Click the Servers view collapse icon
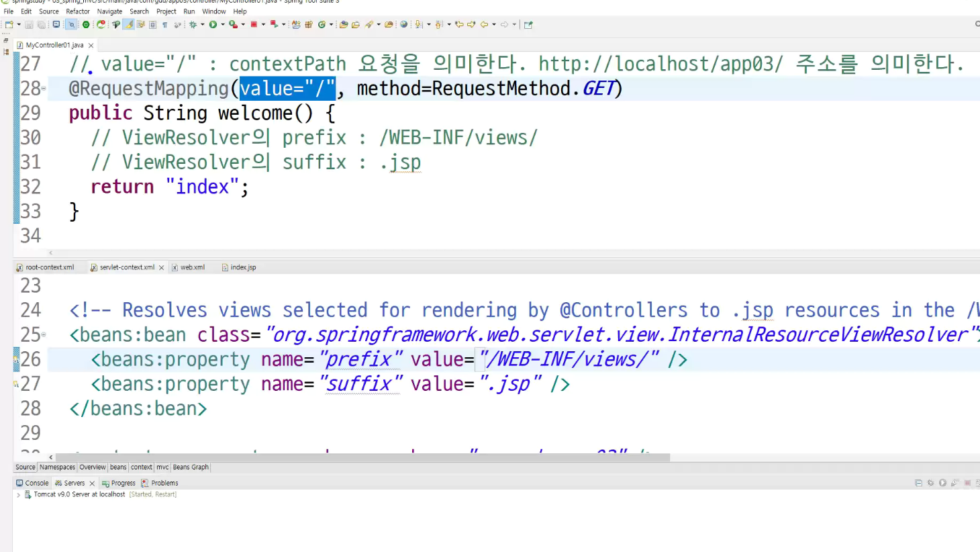The image size is (980, 552). pyautogui.click(x=918, y=483)
